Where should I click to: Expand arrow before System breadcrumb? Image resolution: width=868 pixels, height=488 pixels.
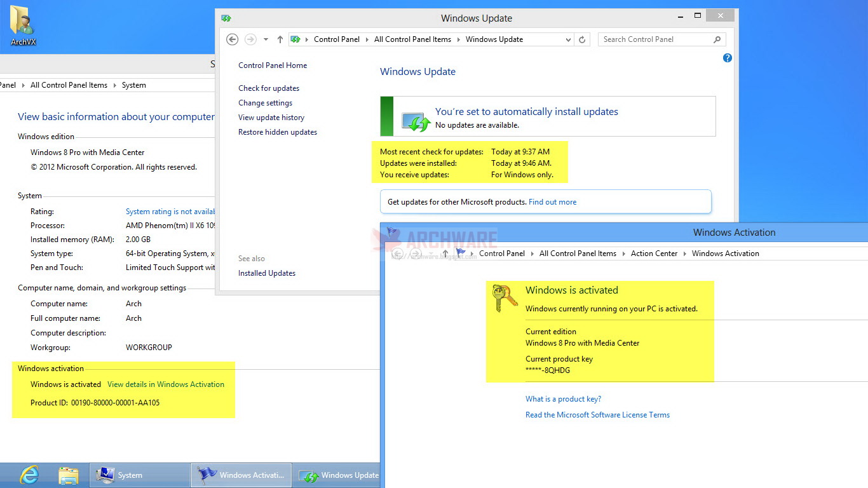pos(115,85)
